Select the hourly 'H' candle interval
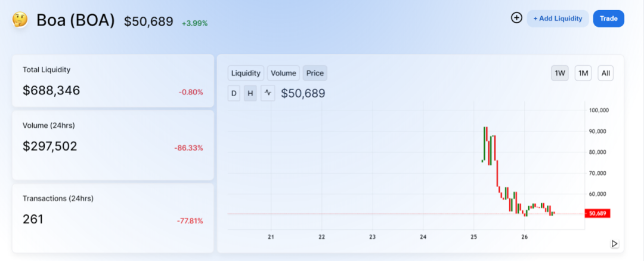The width and height of the screenshot is (644, 261). 250,93
